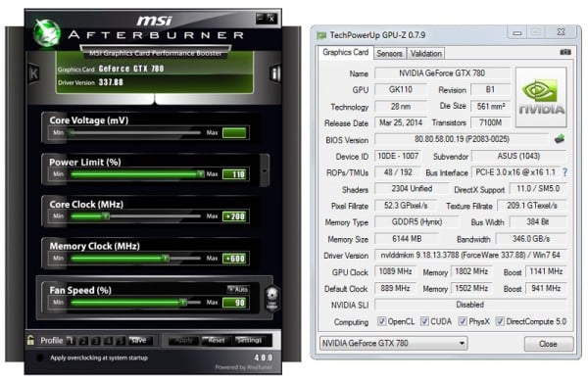
Task: Save the current Afterburner profile
Action: click(140, 341)
